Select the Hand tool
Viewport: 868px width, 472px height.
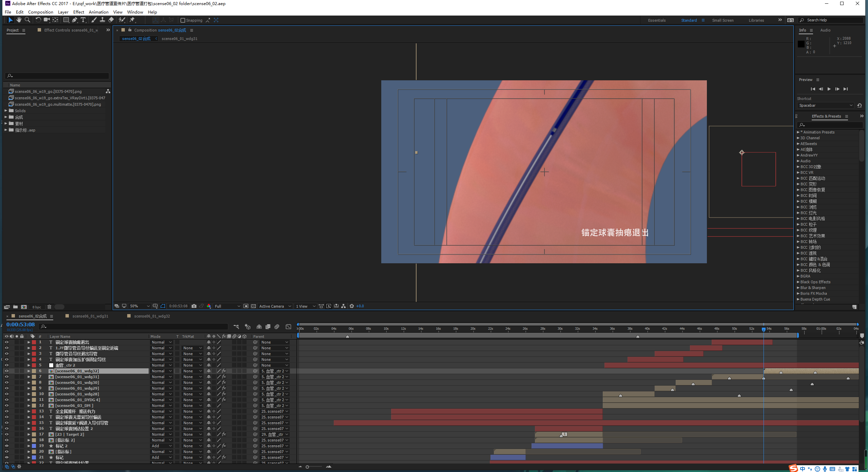tap(19, 20)
